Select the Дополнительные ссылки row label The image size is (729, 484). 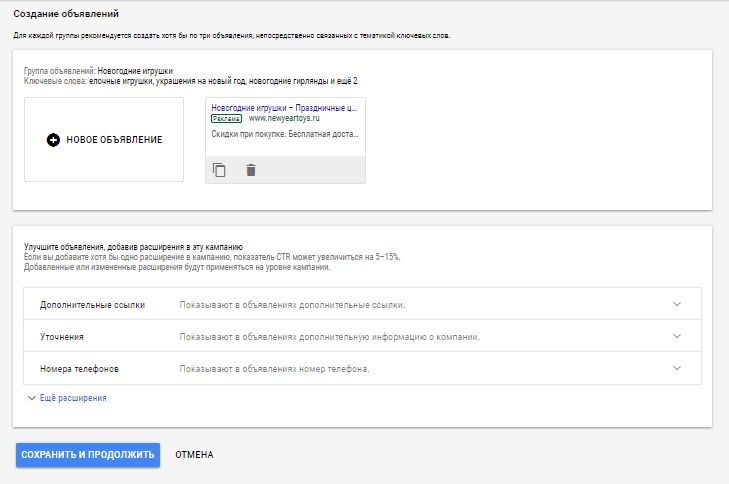(92, 305)
